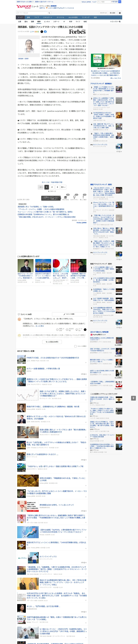Open settings via the gear icon
Viewport: 138px width, 644px height.
(x=120, y=13)
